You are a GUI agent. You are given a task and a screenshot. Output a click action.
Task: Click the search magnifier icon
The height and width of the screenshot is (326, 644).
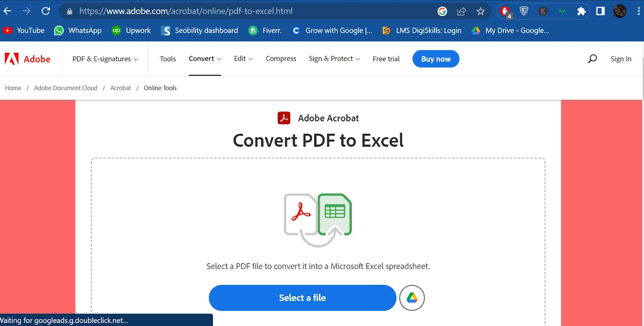[x=592, y=59]
